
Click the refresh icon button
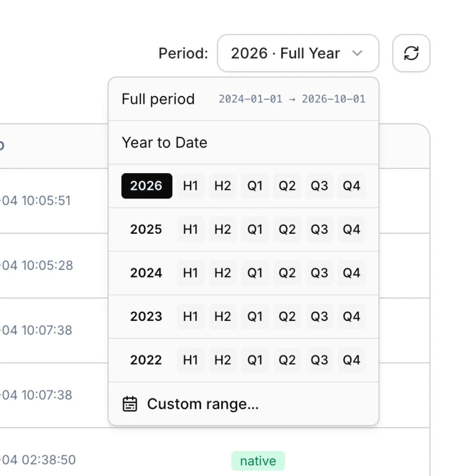pyautogui.click(x=411, y=53)
